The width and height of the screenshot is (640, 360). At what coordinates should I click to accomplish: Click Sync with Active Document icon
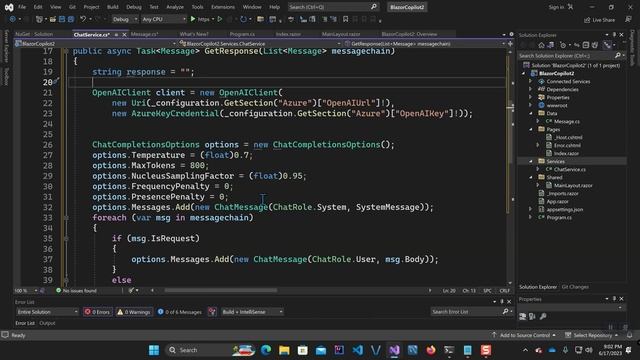577,45
